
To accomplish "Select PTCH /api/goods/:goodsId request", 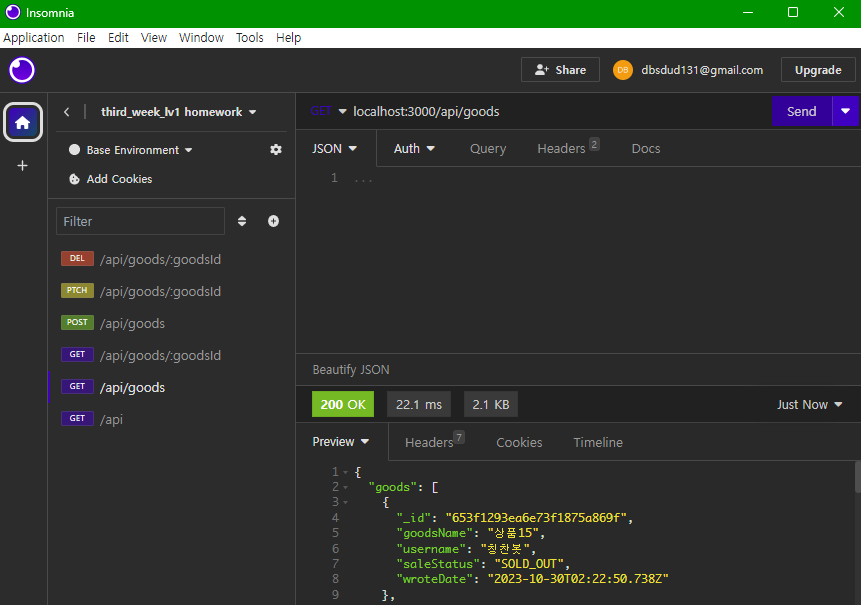I will coord(172,291).
